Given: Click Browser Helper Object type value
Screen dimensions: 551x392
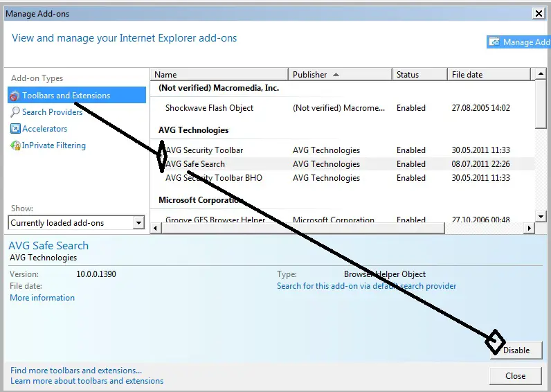Looking at the screenshot, I should click(385, 274).
